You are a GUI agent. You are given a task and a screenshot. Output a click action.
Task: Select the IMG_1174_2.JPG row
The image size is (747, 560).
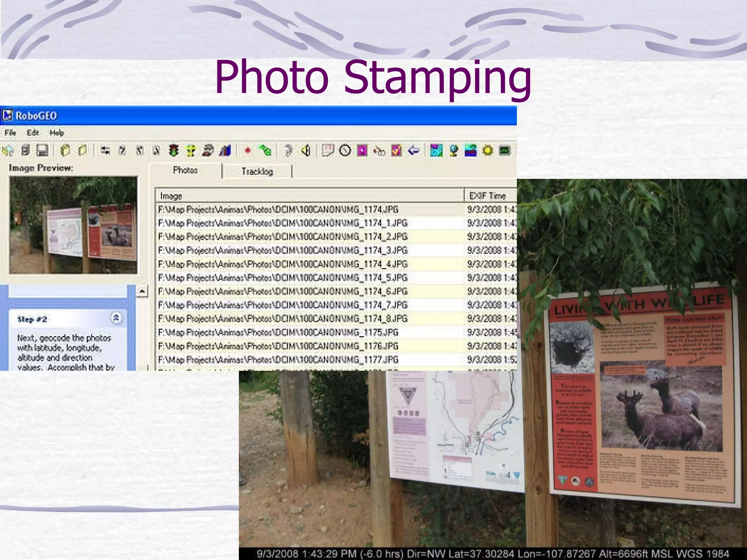point(336,237)
